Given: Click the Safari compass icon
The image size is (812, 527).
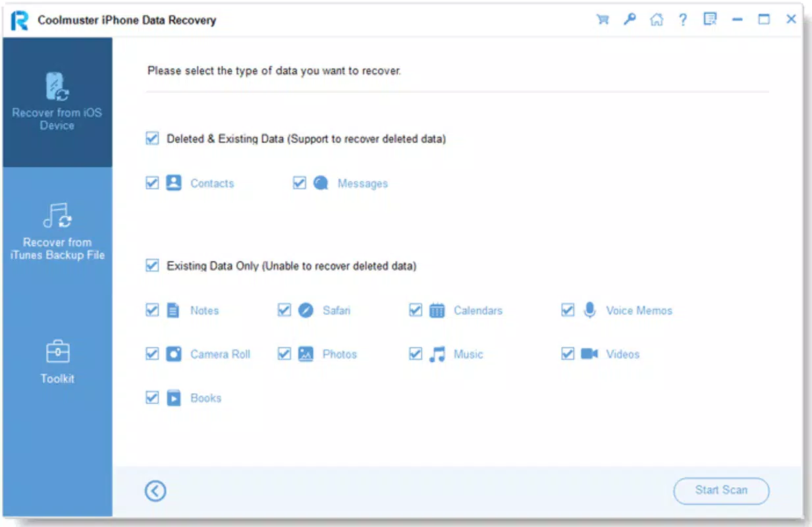Looking at the screenshot, I should point(306,310).
